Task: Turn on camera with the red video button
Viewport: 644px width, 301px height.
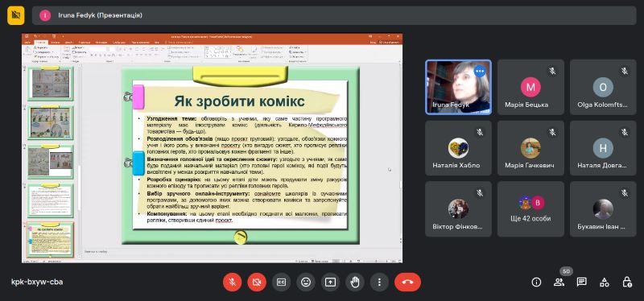Action: pos(257,282)
